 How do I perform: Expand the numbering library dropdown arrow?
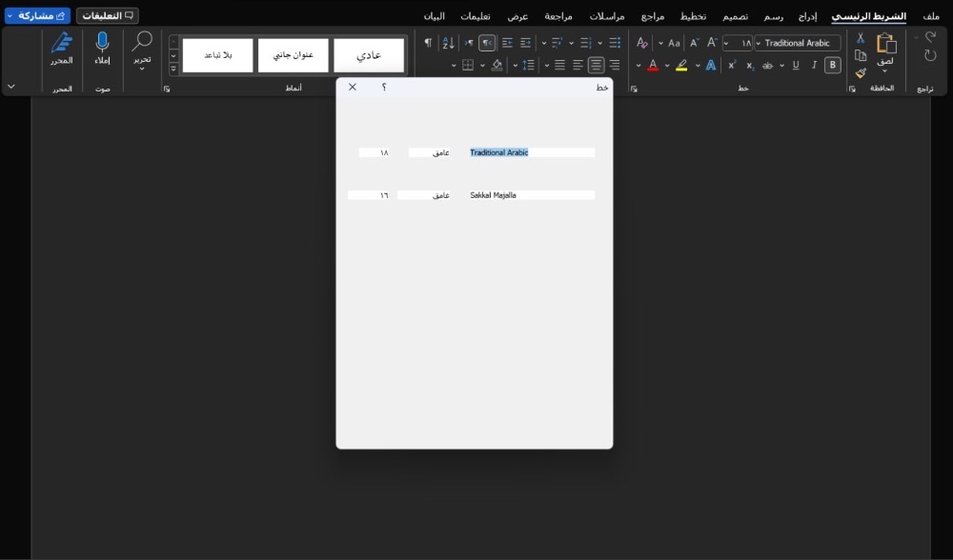(571, 43)
